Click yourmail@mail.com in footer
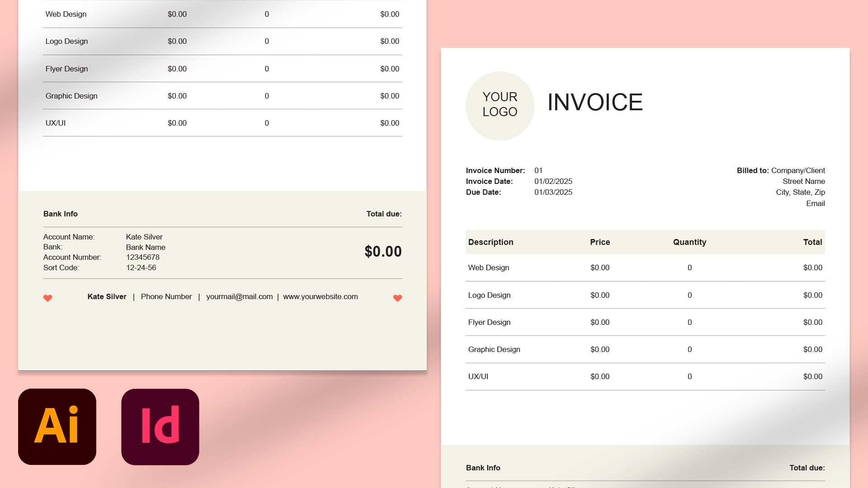Viewport: 868px width, 488px height. point(239,296)
